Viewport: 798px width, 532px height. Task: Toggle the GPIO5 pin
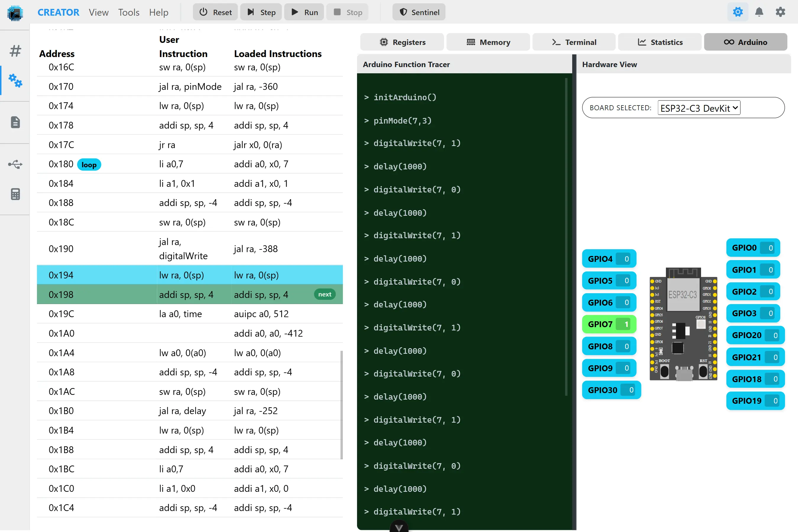pos(609,280)
